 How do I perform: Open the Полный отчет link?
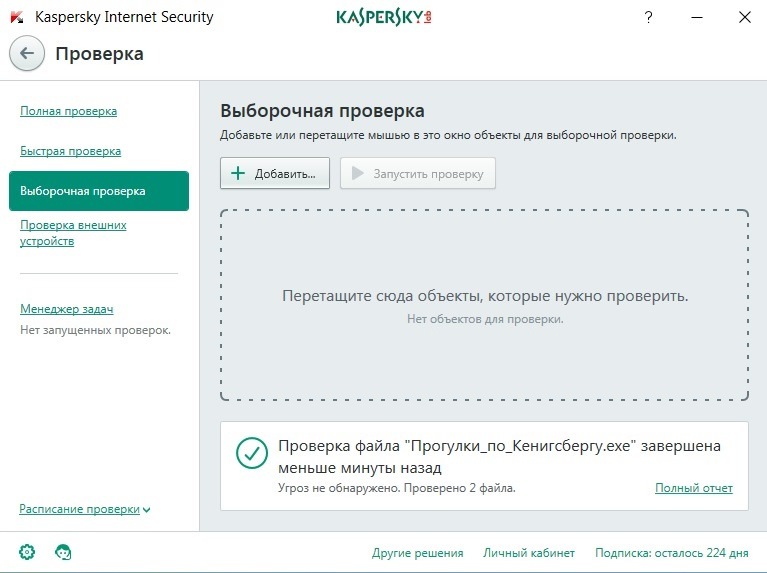pos(694,488)
